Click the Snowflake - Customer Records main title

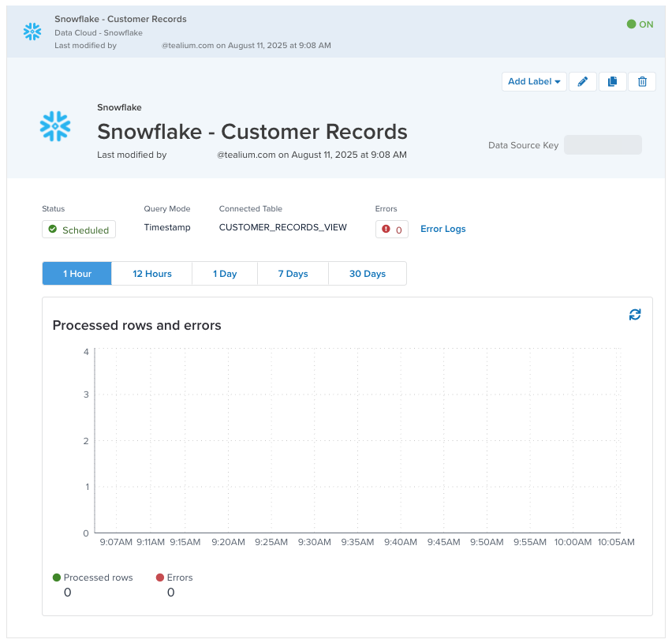pos(252,132)
